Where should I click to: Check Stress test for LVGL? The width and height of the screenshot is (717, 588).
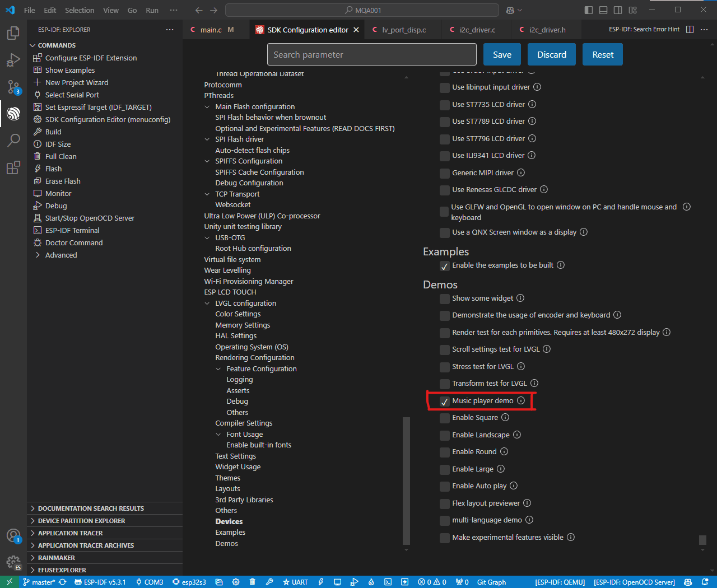(445, 367)
